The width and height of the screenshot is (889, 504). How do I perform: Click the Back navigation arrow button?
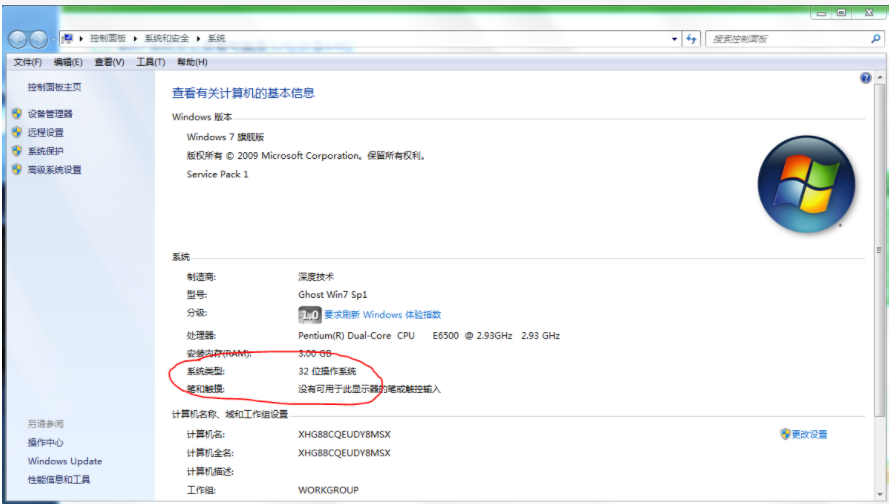click(x=18, y=39)
